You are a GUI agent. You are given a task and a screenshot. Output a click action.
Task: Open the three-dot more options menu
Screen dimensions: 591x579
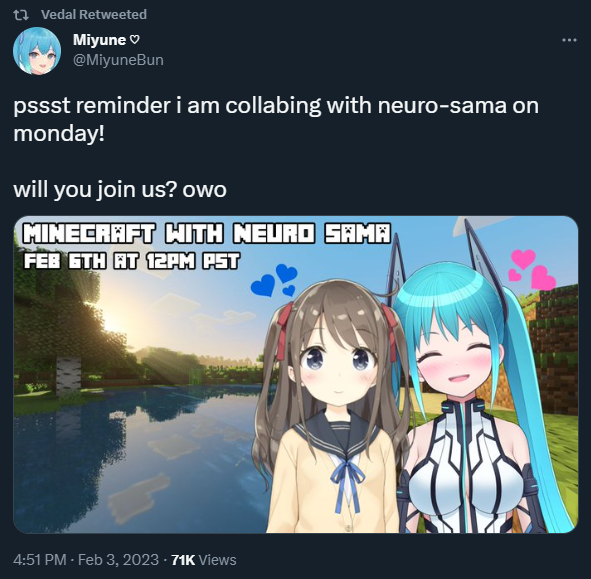[x=569, y=40]
